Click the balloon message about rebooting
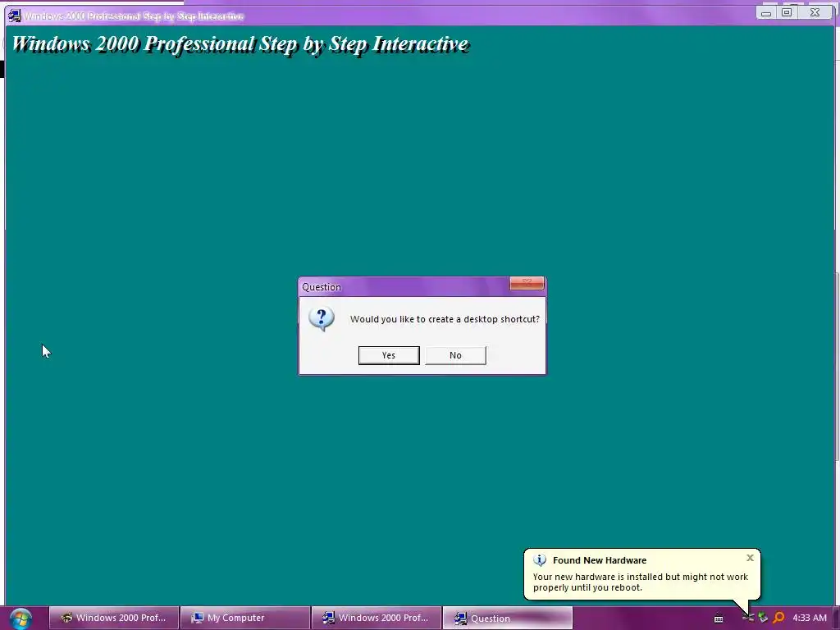This screenshot has width=840, height=630. pos(640,582)
